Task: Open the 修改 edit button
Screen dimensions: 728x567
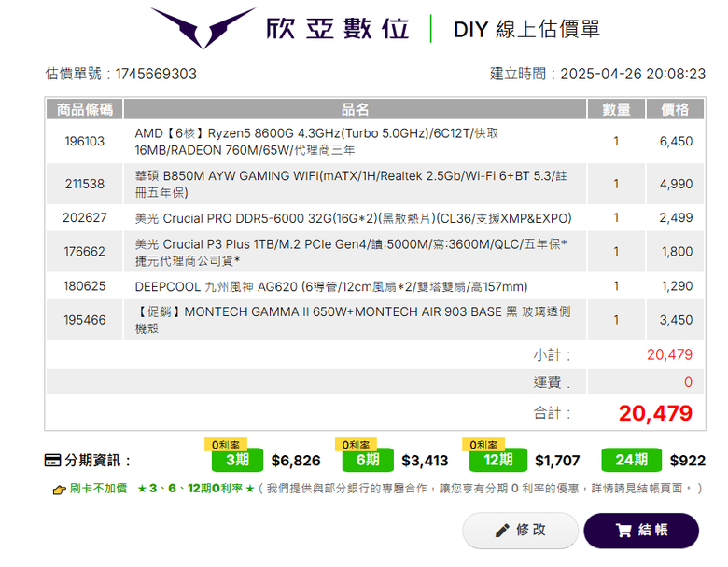Action: pyautogui.click(x=521, y=531)
